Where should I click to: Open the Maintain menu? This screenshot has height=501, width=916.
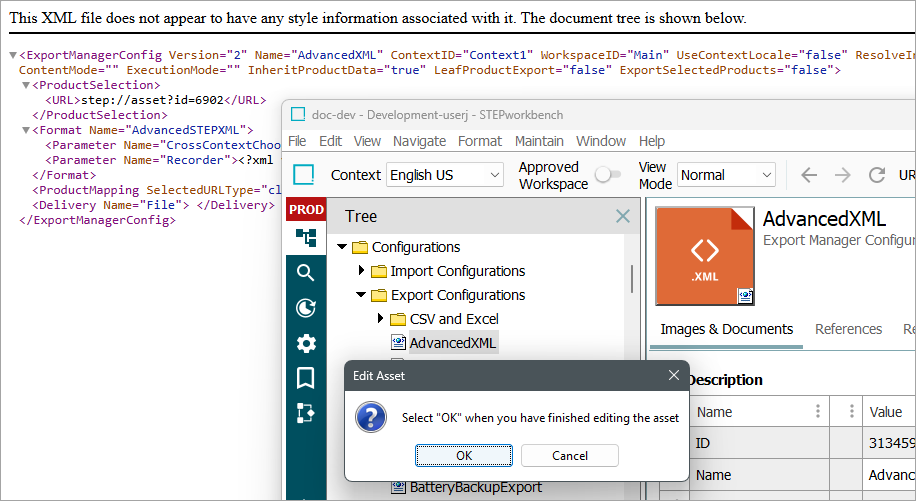click(x=539, y=141)
